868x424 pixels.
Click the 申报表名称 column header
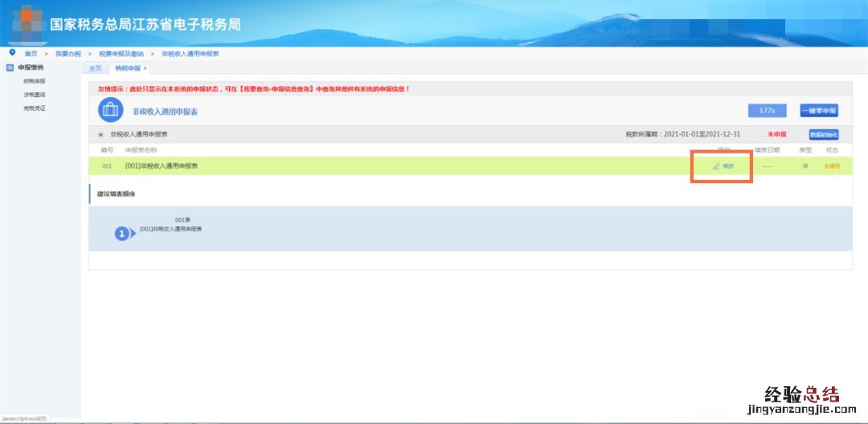(141, 150)
